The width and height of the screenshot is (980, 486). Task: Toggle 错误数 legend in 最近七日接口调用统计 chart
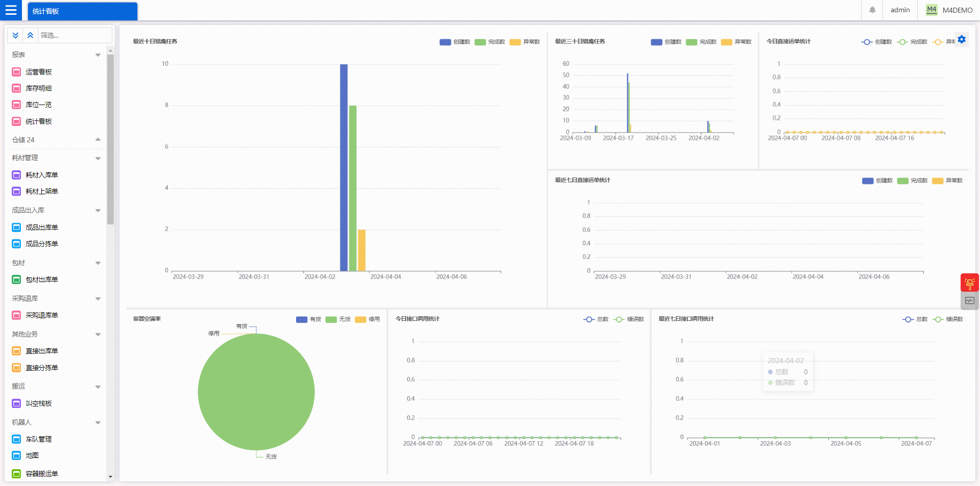[x=948, y=319]
